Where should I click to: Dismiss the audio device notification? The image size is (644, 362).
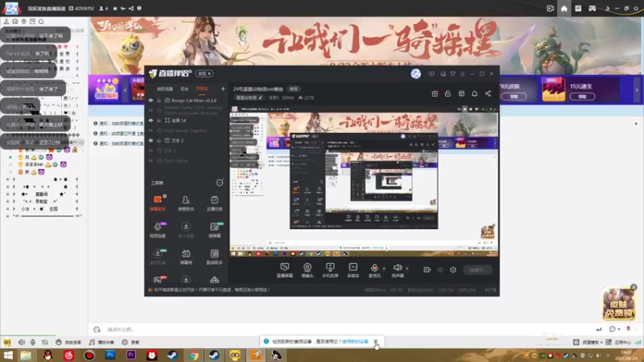pyautogui.click(x=375, y=341)
